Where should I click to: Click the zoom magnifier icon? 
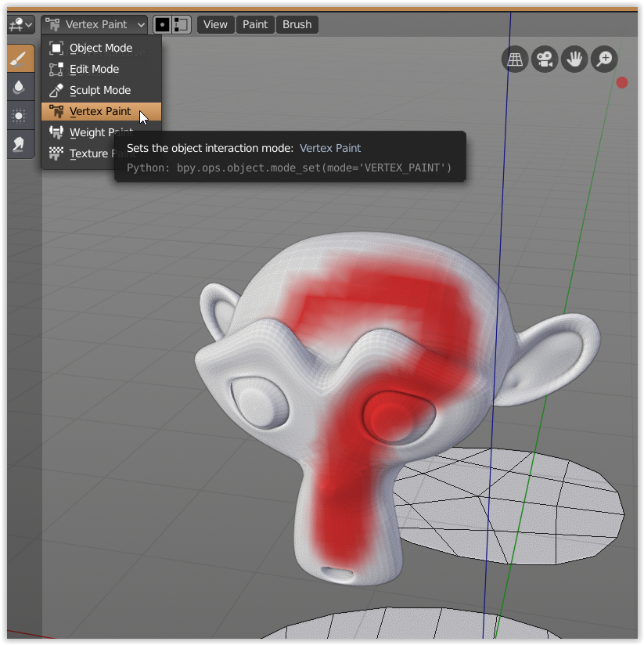point(604,59)
